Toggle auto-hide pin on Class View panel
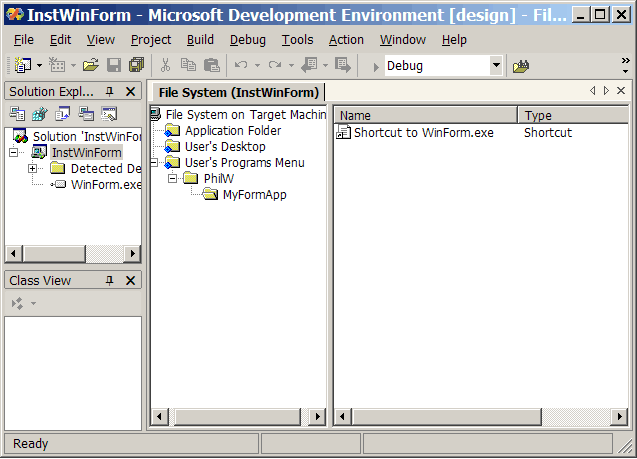Screen dimensions: 637x459 coord(110,281)
